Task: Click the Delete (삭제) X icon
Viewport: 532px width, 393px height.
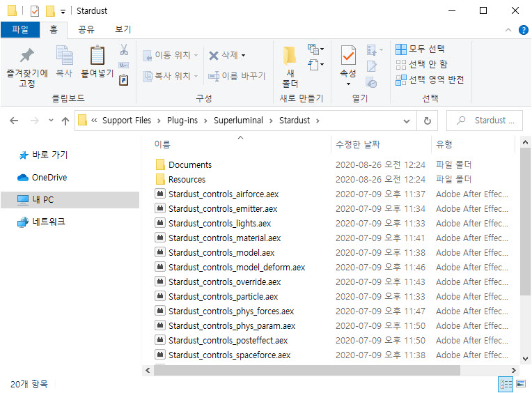Action: point(213,55)
